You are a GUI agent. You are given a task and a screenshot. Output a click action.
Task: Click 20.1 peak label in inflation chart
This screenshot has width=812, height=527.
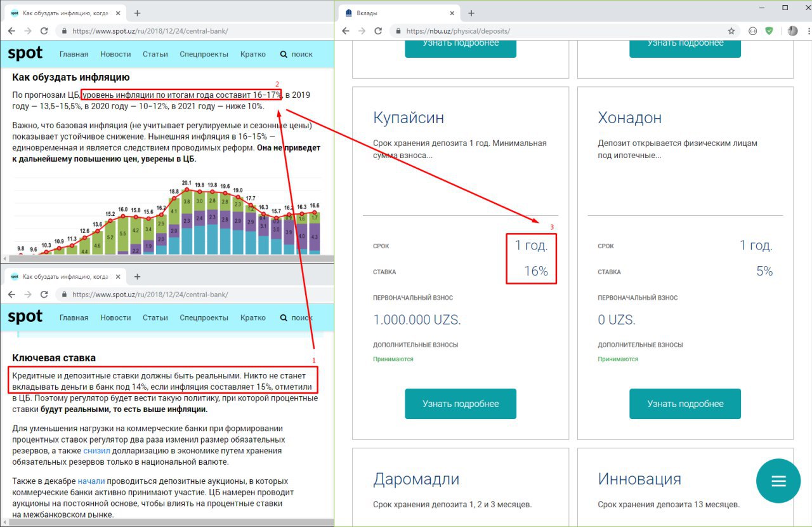click(x=187, y=183)
